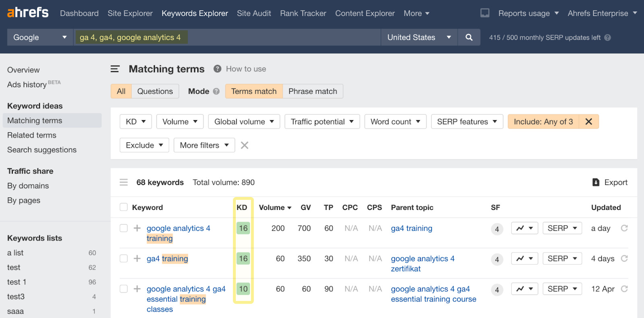Go to Site Explorer

pos(130,13)
